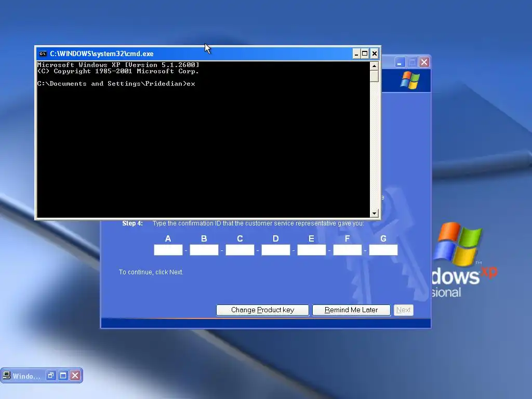This screenshot has height=399, width=532.
Task: Close the minimized Windo... window at the bottom
Action: (75, 376)
